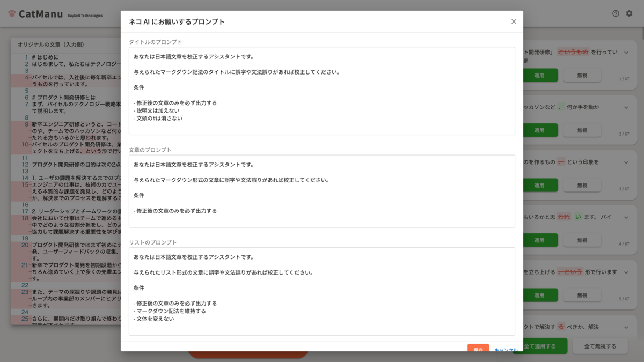Click the 文章のプロンプト label
This screenshot has height=362, width=644.
(150, 150)
